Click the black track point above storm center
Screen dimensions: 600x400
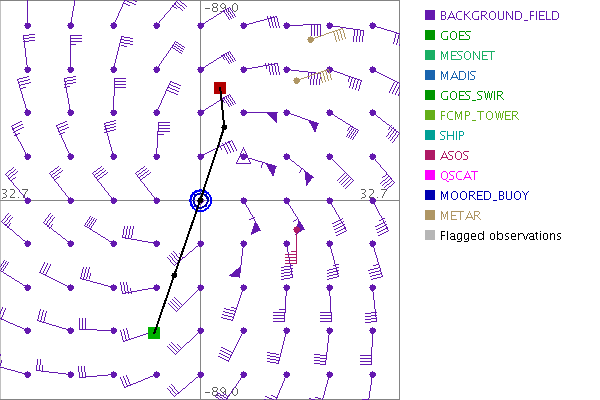[224, 127]
